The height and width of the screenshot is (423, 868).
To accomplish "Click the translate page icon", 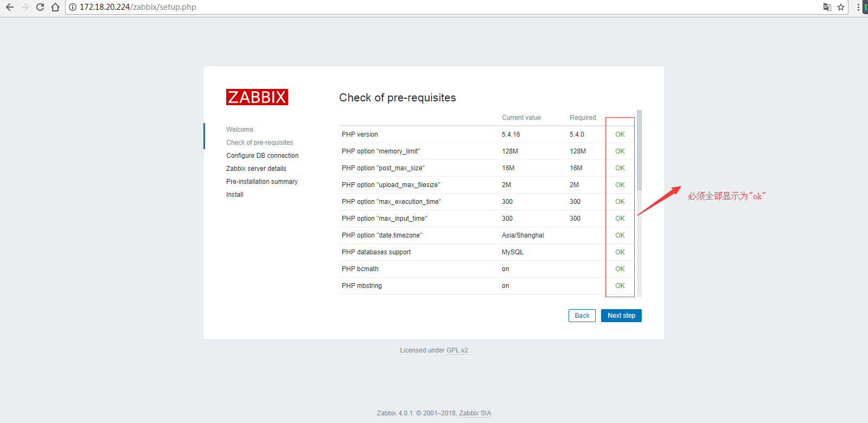I will click(827, 7).
